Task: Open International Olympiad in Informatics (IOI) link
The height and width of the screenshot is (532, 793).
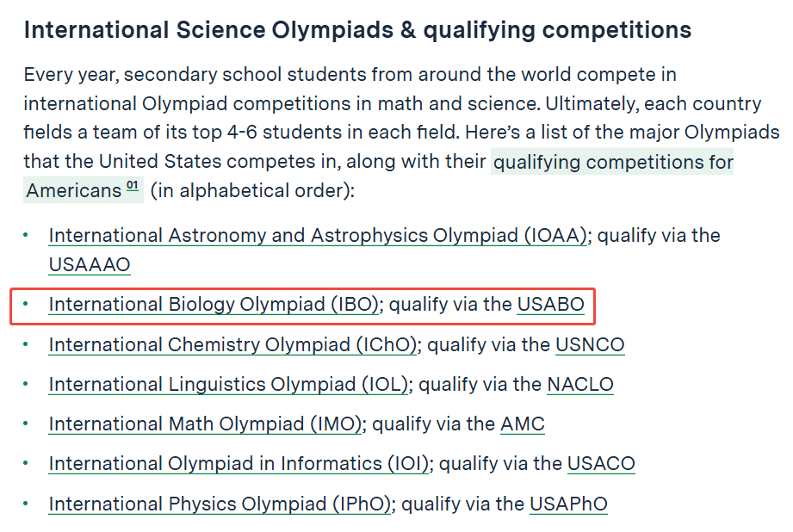Action: (x=239, y=464)
